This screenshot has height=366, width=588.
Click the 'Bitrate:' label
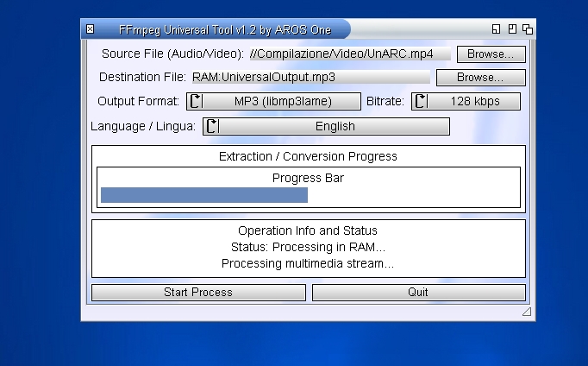point(385,101)
